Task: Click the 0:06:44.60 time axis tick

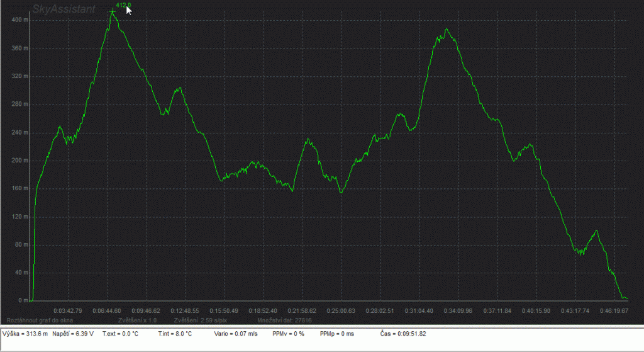Action: [x=107, y=311]
